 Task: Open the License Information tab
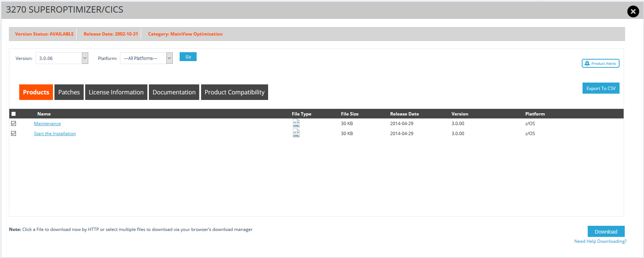click(116, 92)
